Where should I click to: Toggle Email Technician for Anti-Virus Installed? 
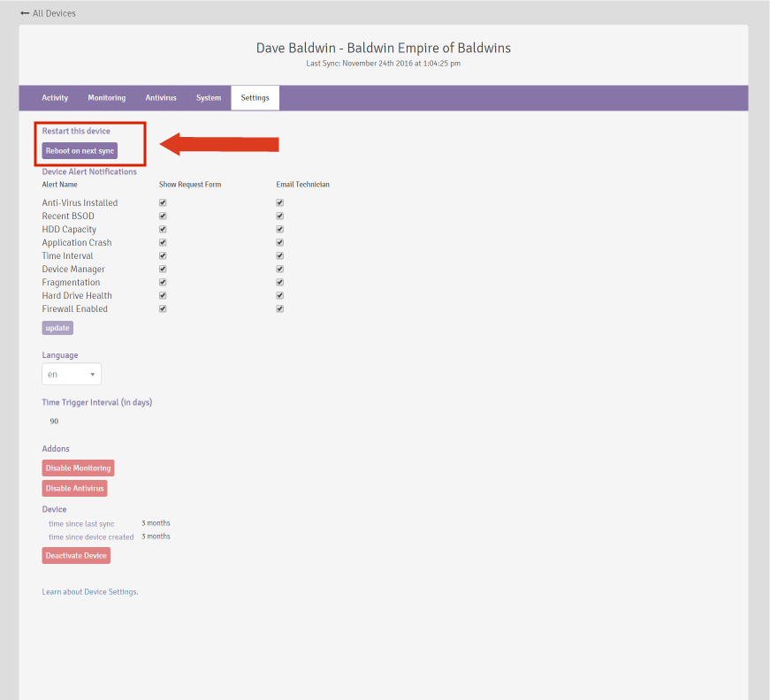click(x=280, y=202)
